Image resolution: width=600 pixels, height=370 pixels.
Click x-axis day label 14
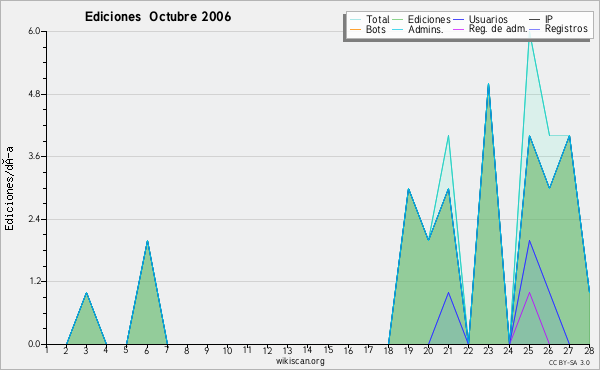pos(307,350)
